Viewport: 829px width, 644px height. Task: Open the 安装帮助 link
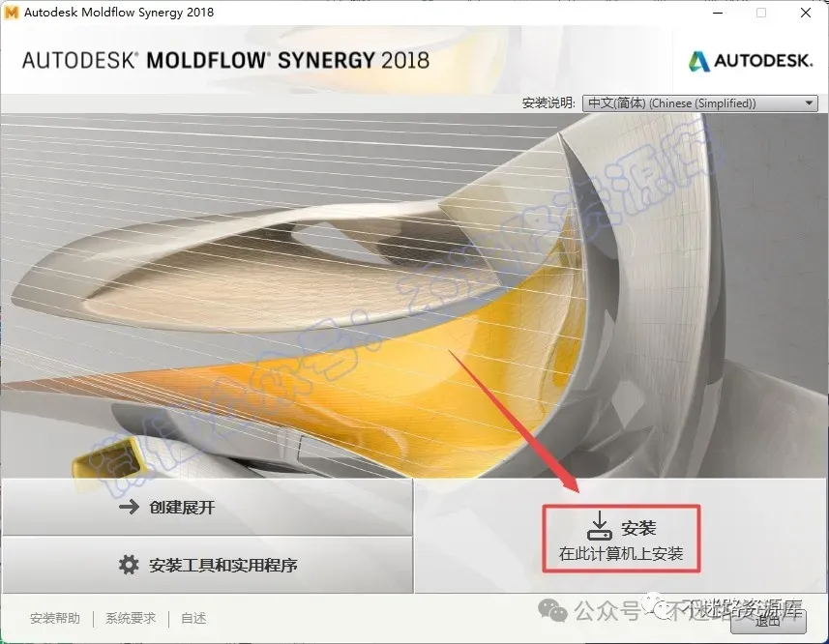pyautogui.click(x=55, y=618)
